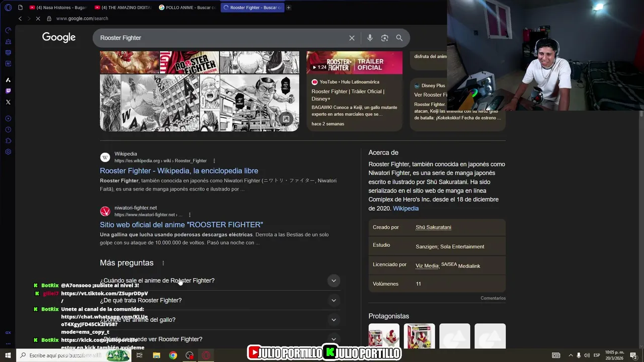The image size is (644, 362).
Task: Open Rooster Fighter Wikipedia result title
Action: point(179,171)
